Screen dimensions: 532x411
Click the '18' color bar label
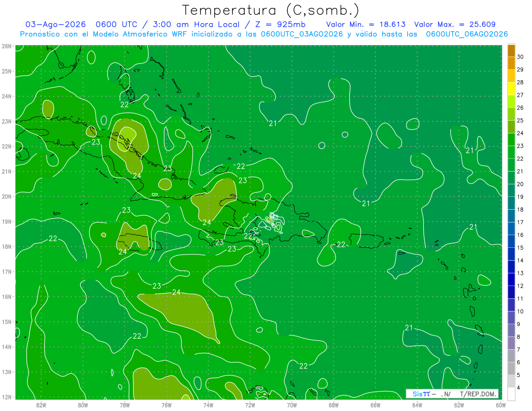(520, 209)
